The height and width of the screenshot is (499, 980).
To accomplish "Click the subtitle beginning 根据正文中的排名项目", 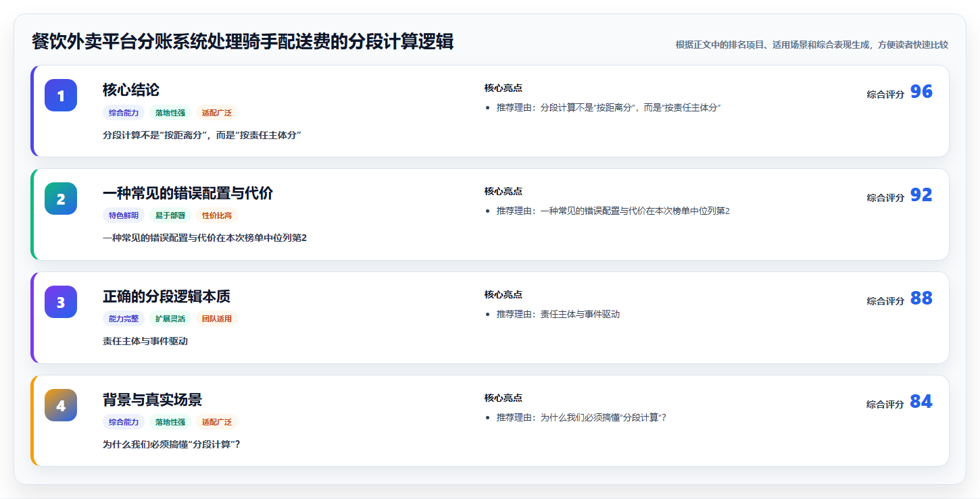I will coord(812,45).
